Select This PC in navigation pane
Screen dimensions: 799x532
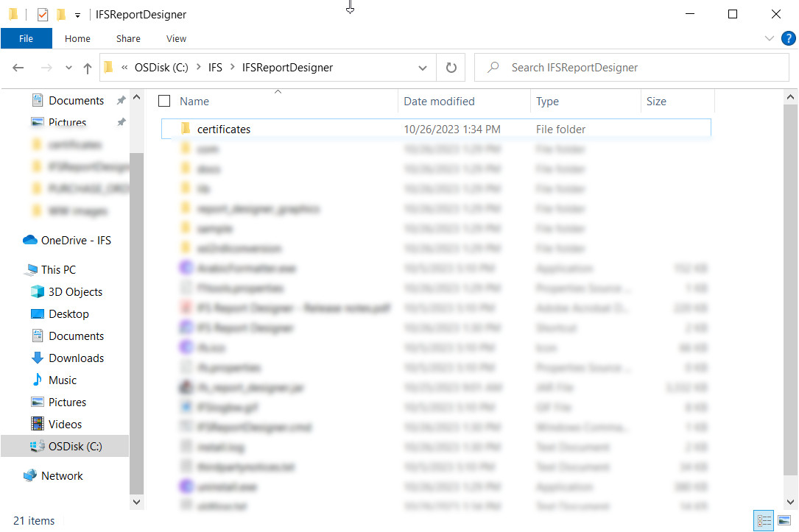tap(59, 270)
